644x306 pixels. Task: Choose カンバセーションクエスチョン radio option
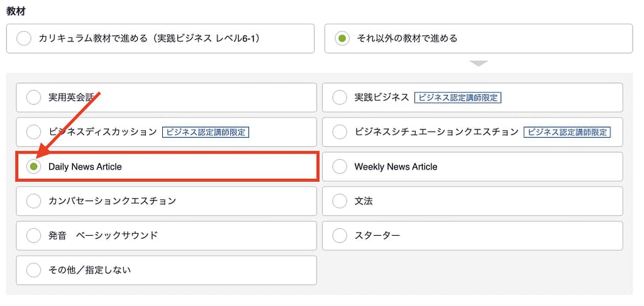tap(33, 201)
